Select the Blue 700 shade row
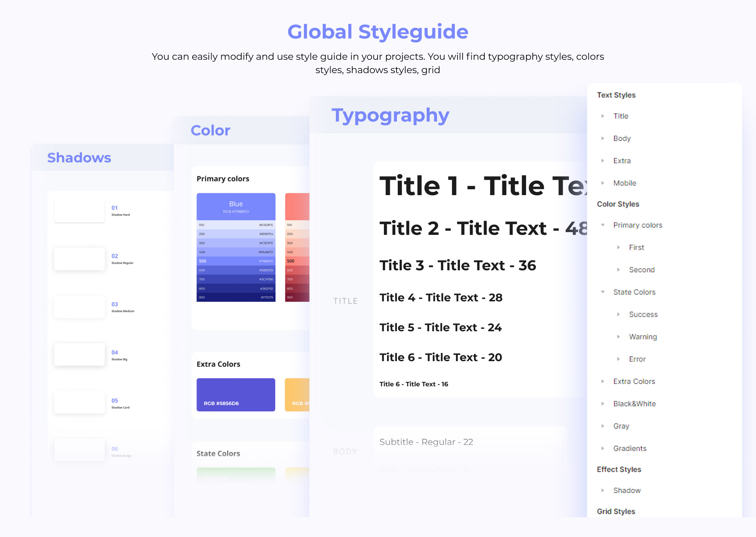Image resolution: width=756 pixels, height=537 pixels. click(236, 279)
